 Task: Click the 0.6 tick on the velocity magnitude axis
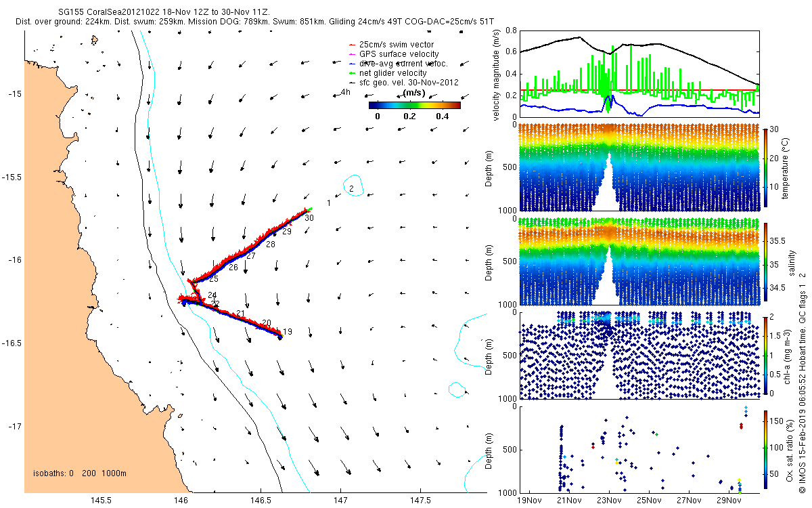click(x=511, y=51)
